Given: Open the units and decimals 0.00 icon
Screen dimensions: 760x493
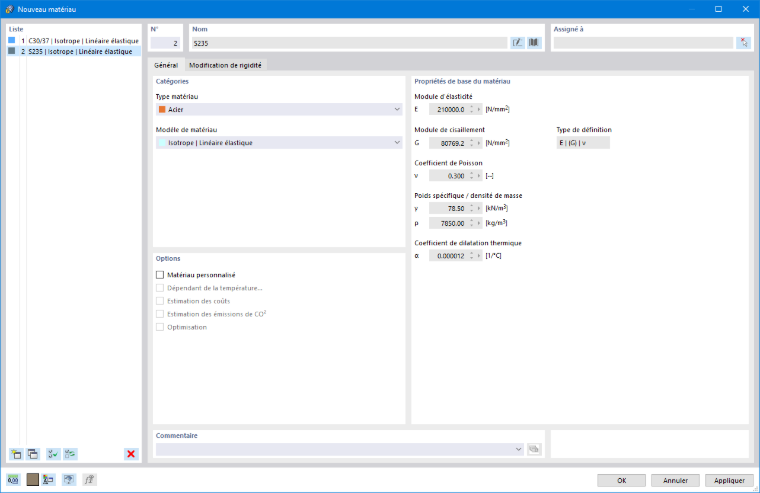Looking at the screenshot, I should (x=13, y=480).
